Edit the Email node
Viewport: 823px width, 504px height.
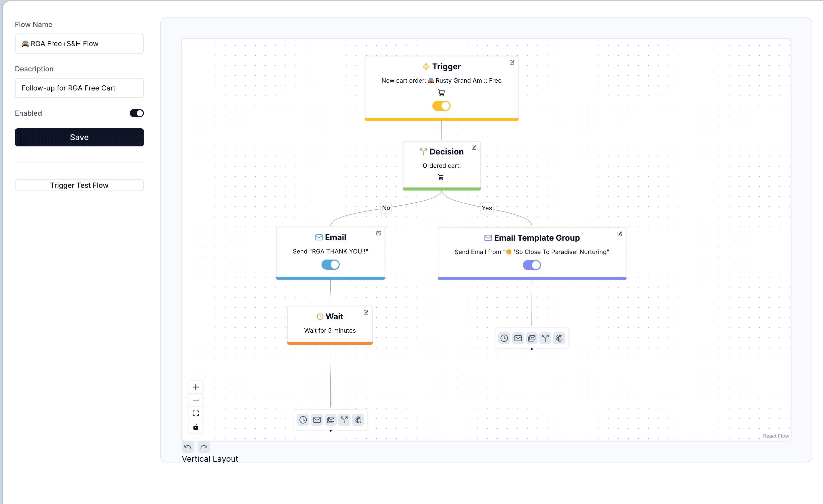pos(378,233)
